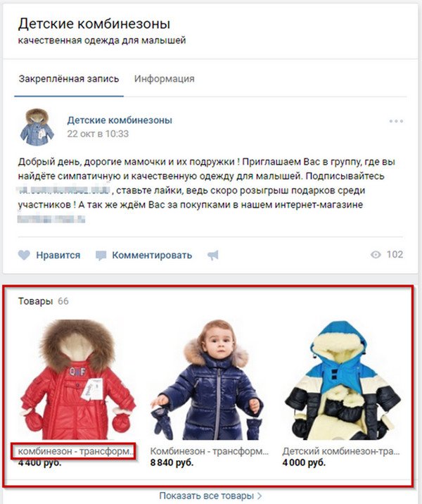This screenshot has height=504, width=422.
Task: Open the red jumpsuit product thumbnail
Action: point(78,379)
